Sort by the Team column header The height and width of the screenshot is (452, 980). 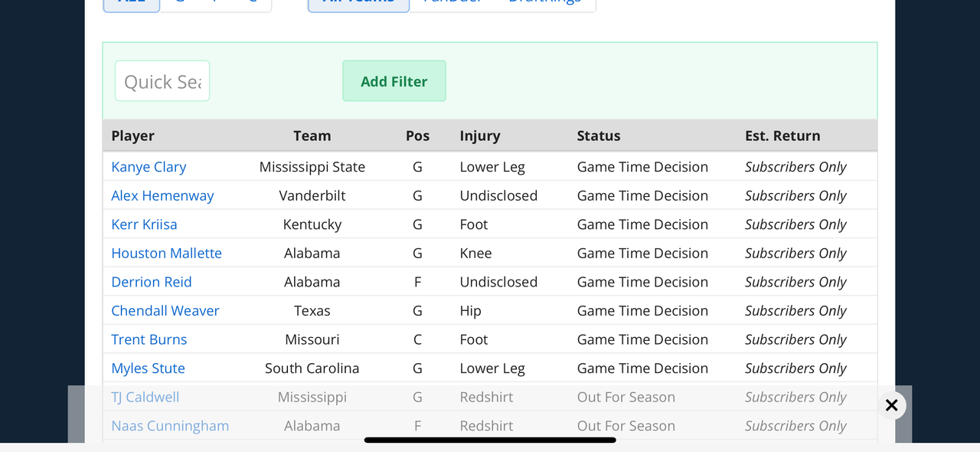click(312, 136)
